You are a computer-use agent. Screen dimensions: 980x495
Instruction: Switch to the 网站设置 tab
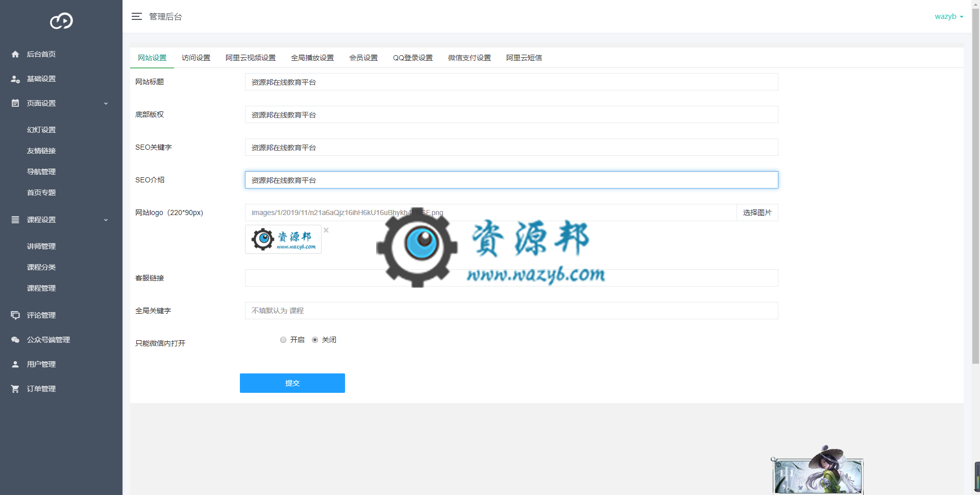(152, 58)
